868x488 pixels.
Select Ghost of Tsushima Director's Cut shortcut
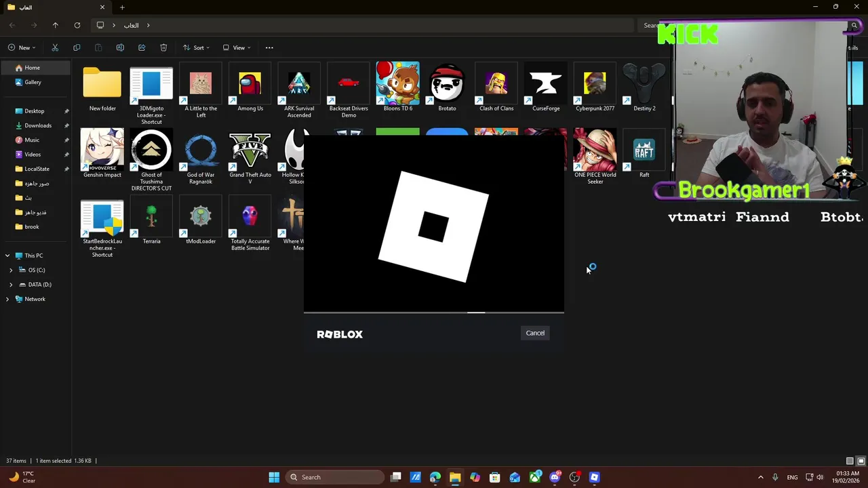(151, 161)
